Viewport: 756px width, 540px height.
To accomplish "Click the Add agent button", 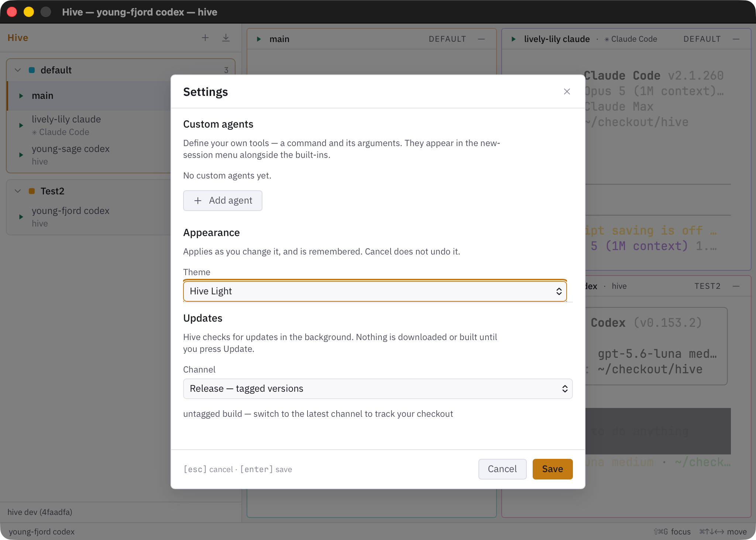I will pyautogui.click(x=223, y=201).
